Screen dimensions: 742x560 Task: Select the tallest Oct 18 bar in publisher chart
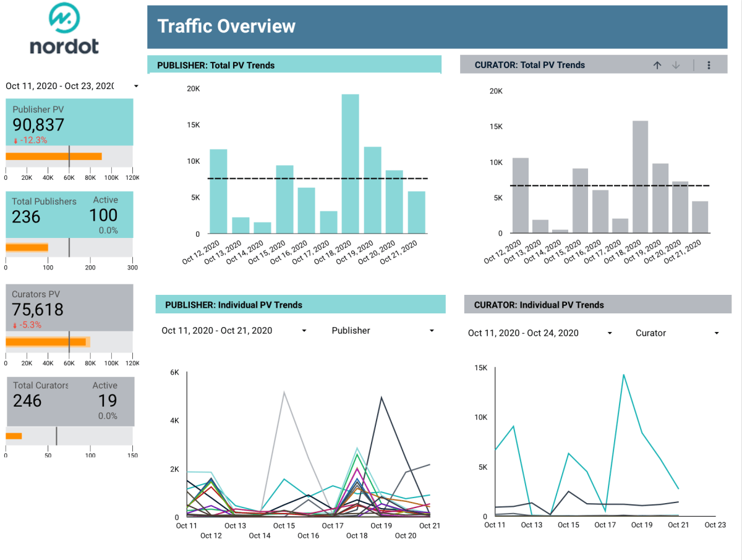click(349, 164)
